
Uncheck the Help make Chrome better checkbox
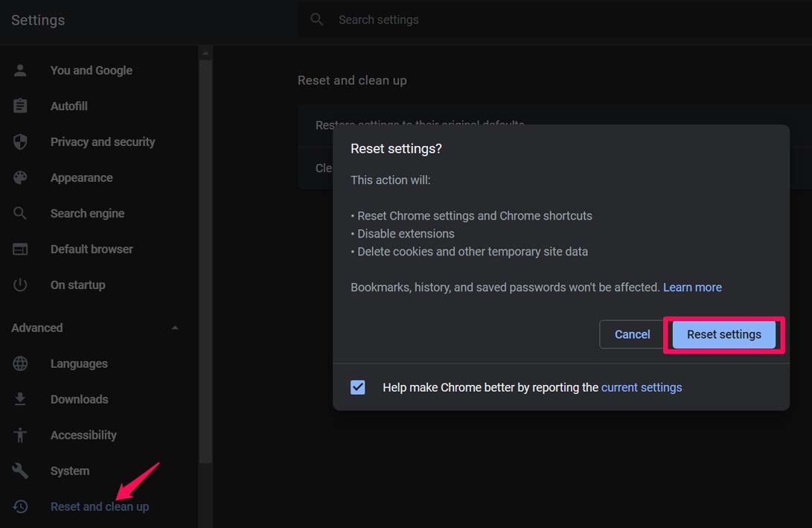357,387
